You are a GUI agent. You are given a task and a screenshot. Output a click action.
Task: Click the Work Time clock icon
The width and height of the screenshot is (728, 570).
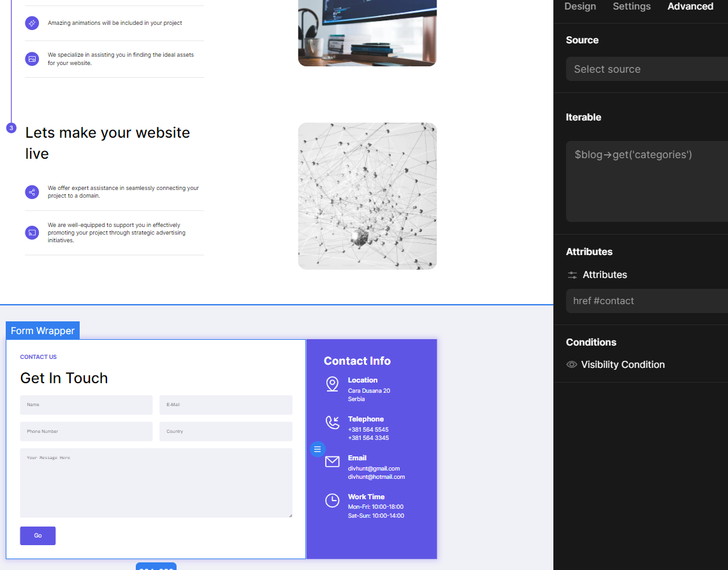point(332,501)
